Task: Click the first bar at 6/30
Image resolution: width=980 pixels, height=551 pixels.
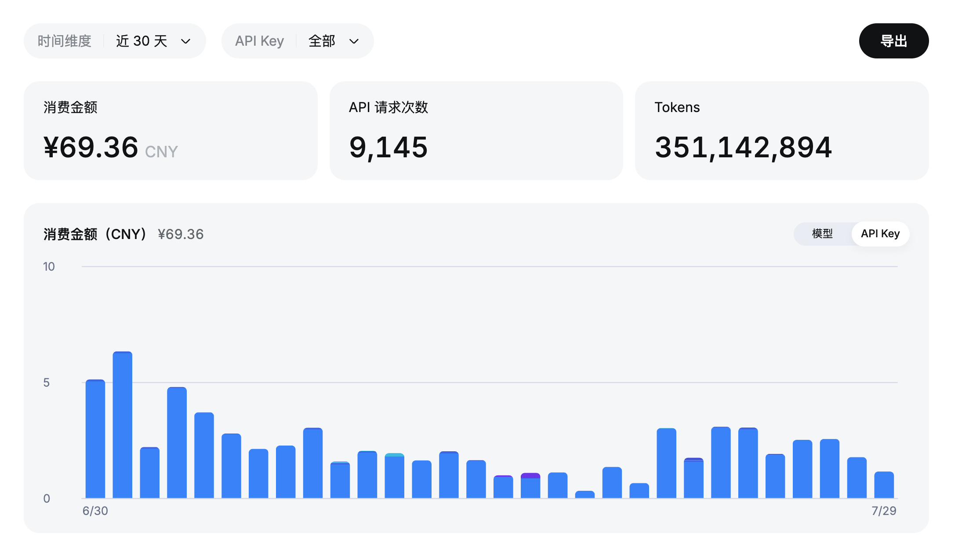Action: pyautogui.click(x=95, y=439)
